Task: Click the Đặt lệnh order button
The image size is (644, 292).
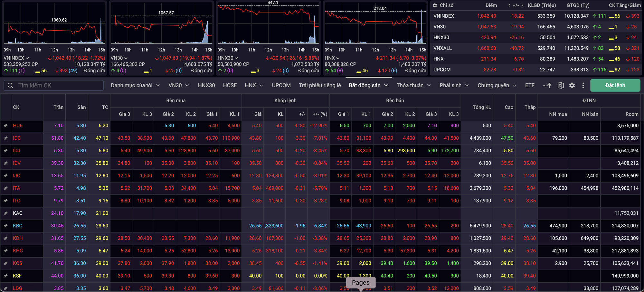Action: coord(615,85)
